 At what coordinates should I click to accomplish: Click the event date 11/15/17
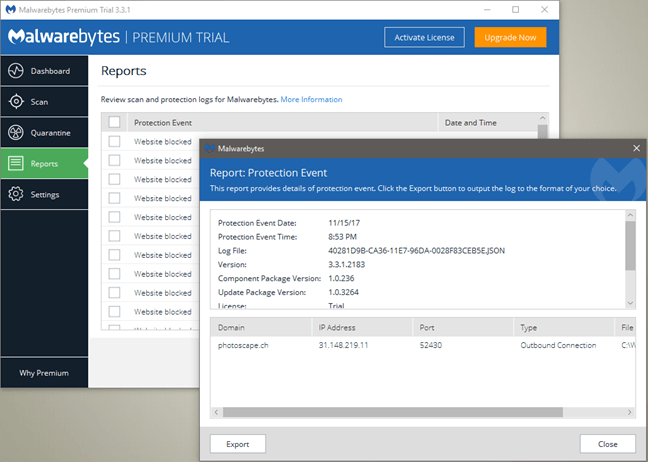click(344, 223)
